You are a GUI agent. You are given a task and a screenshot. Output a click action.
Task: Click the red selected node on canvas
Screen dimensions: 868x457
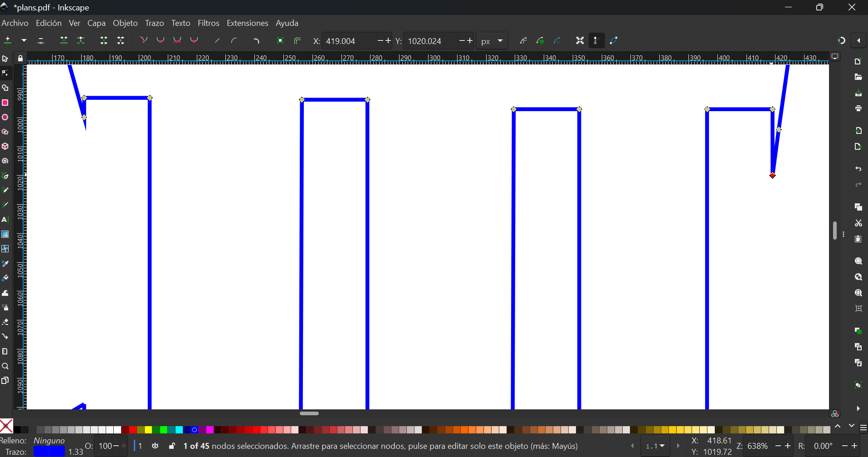coord(772,176)
